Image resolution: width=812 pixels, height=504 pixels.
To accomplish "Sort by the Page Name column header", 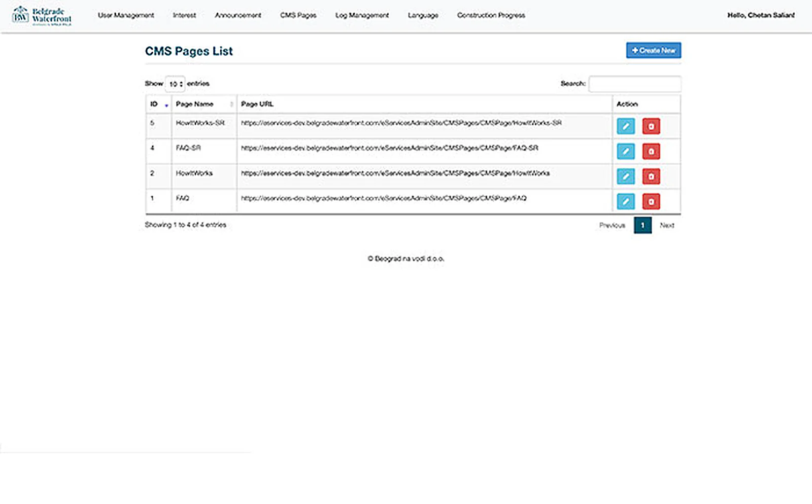I will click(x=204, y=104).
